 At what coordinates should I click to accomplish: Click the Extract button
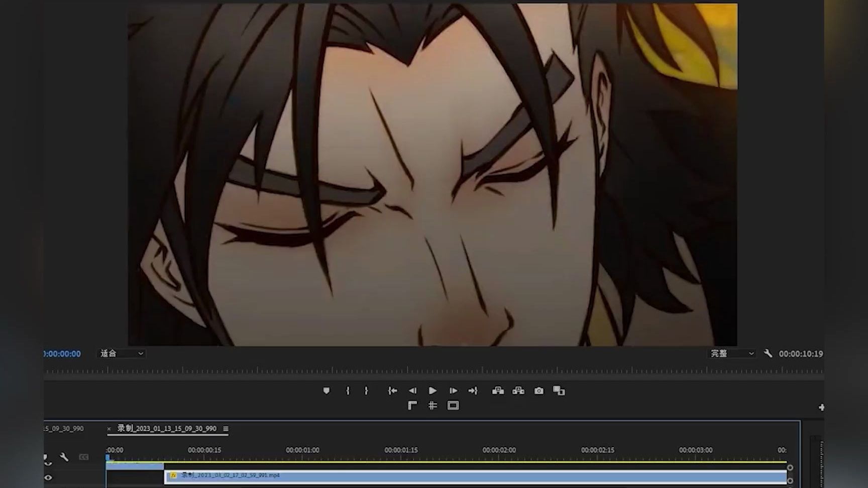pos(518,391)
